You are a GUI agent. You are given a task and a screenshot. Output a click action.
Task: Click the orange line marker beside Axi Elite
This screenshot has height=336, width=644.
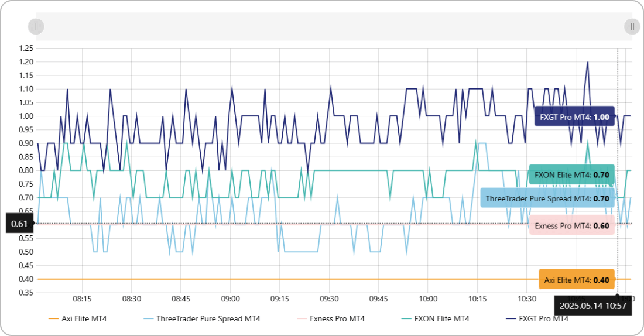coord(53,318)
